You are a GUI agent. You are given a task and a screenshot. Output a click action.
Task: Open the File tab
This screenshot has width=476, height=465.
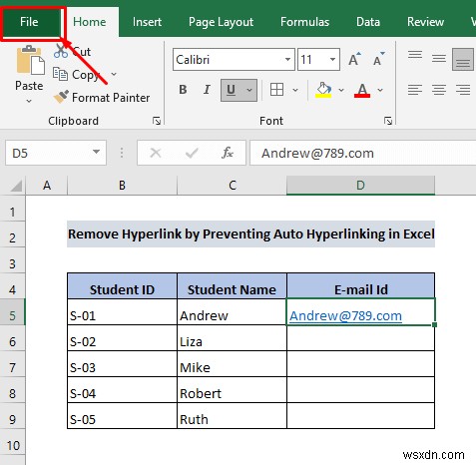[30, 22]
